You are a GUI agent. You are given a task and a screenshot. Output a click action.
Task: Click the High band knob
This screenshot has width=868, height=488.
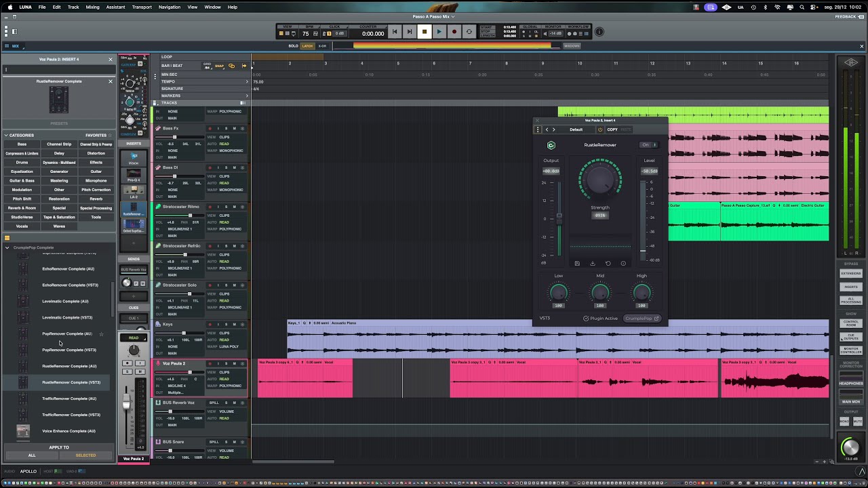(642, 293)
